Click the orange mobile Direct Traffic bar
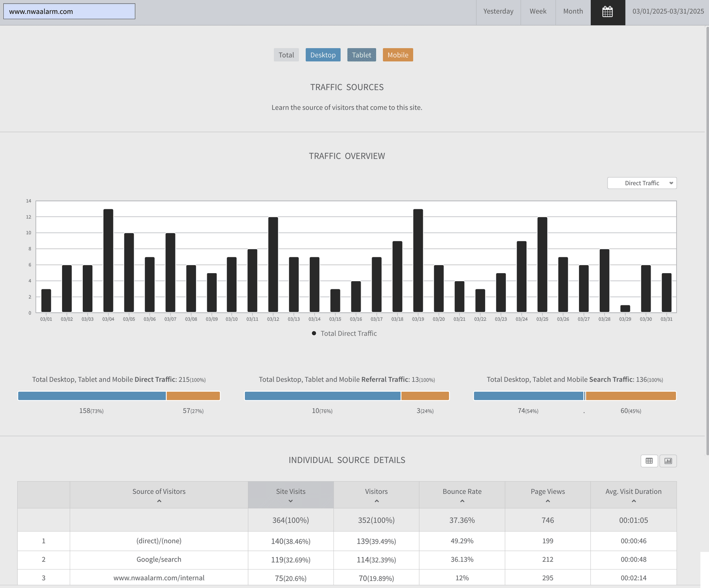Viewport: 709px width, 588px height. pyautogui.click(x=193, y=396)
